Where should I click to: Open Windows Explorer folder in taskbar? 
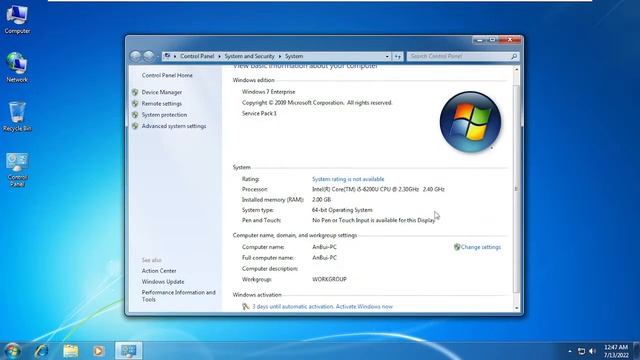[71, 351]
